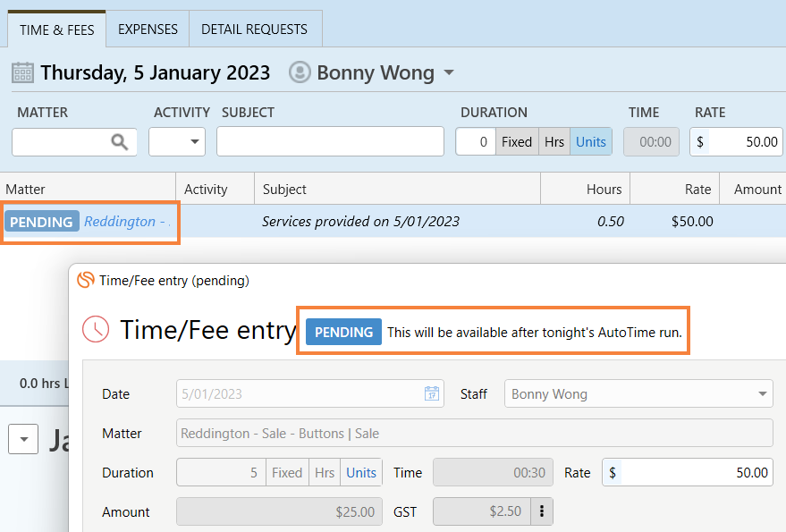Screen dimensions: 786x532
Task: Switch to the DETAIL REQUESTS tab
Action: pyautogui.click(x=254, y=29)
